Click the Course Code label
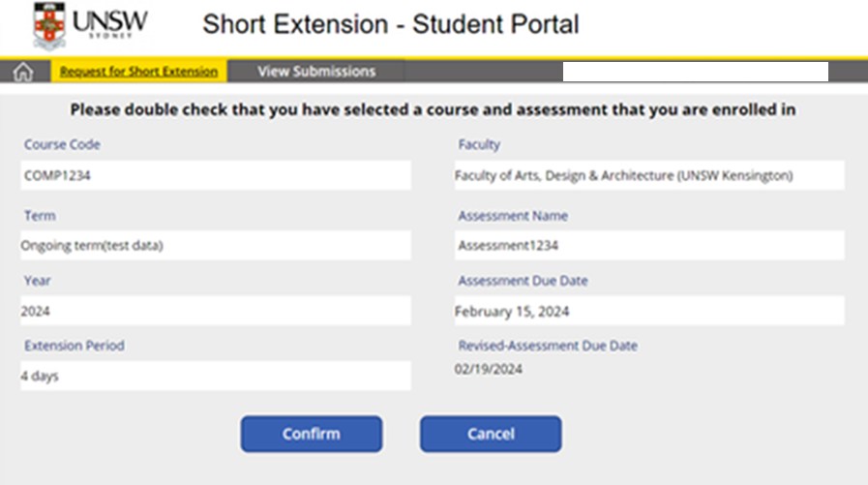This screenshot has width=868, height=485. pyautogui.click(x=62, y=145)
